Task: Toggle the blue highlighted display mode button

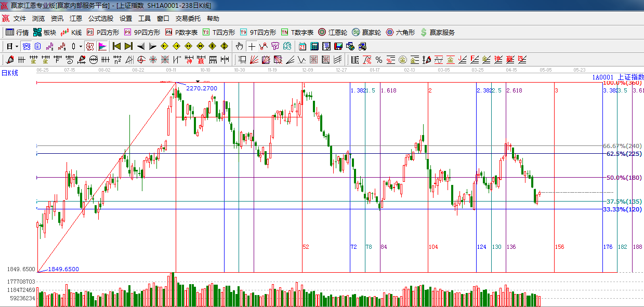Action: click(x=26, y=46)
